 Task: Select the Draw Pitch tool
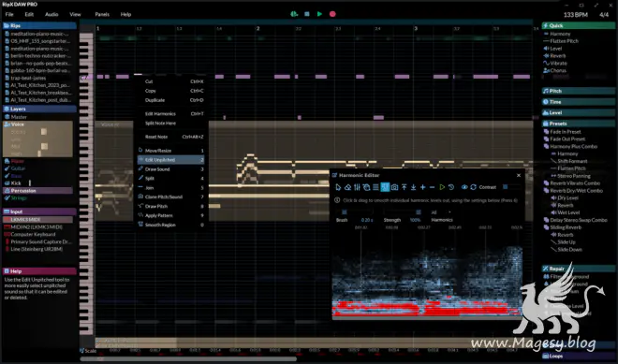tap(170, 206)
